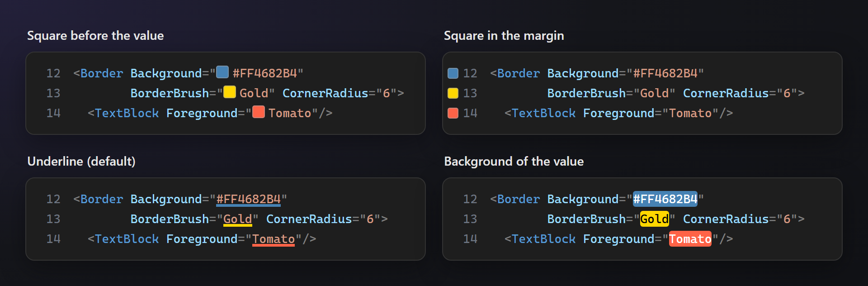This screenshot has height=286, width=868.
Task: Click line number 12 in 'Background of the value'
Action: (x=470, y=199)
